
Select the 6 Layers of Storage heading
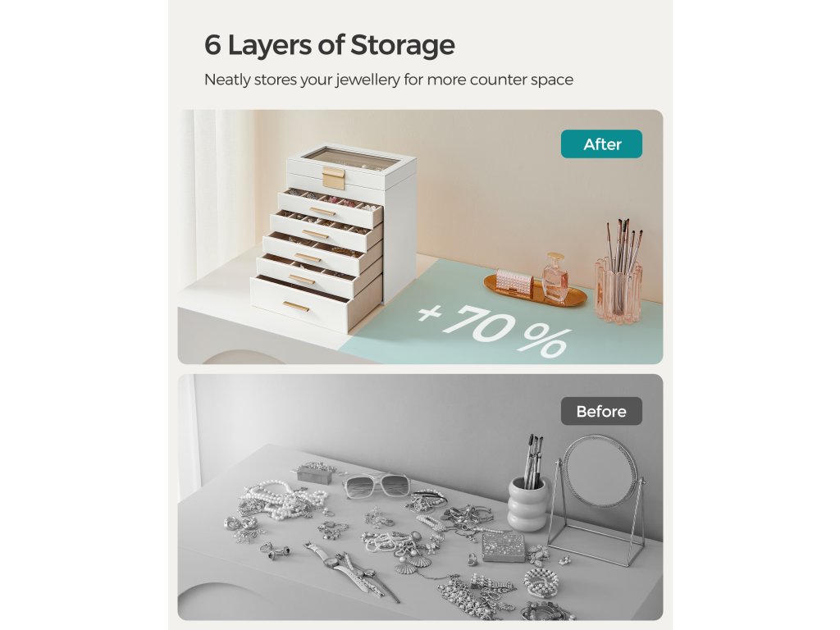(330, 45)
